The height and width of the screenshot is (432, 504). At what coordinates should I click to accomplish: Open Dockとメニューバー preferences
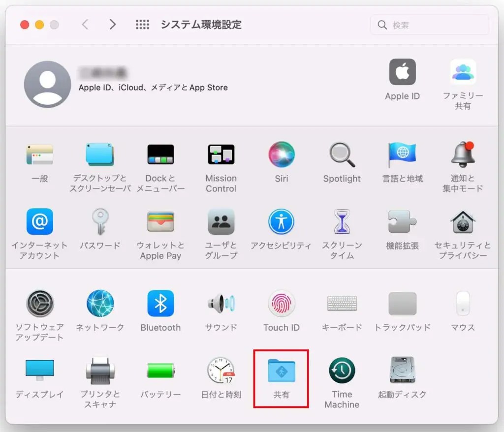pos(160,154)
